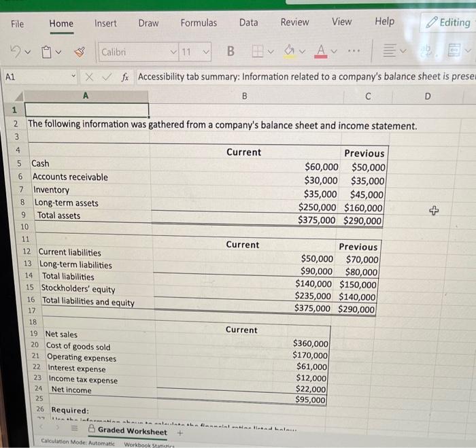Open the Draw tab
This screenshot has width=476, height=448.
pos(148,23)
